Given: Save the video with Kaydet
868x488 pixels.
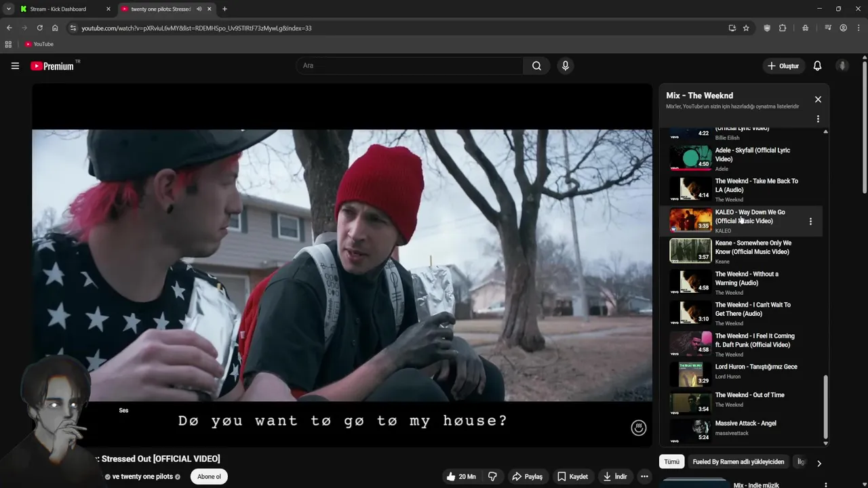Looking at the screenshot, I should 572,476.
